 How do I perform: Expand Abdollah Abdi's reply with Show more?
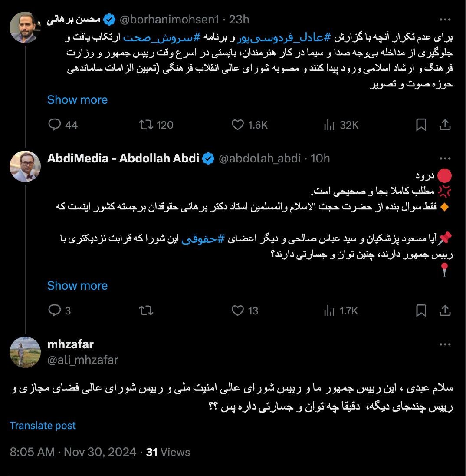point(77,286)
